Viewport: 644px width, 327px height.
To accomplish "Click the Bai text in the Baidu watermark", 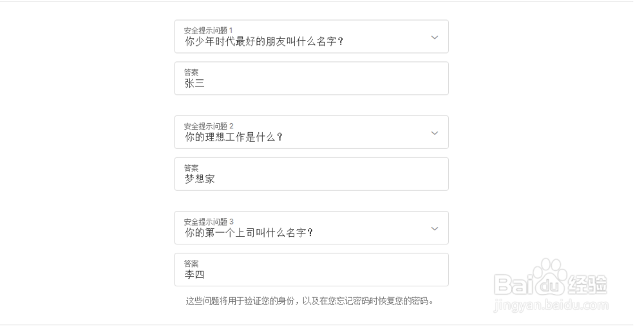I will coord(514,284).
